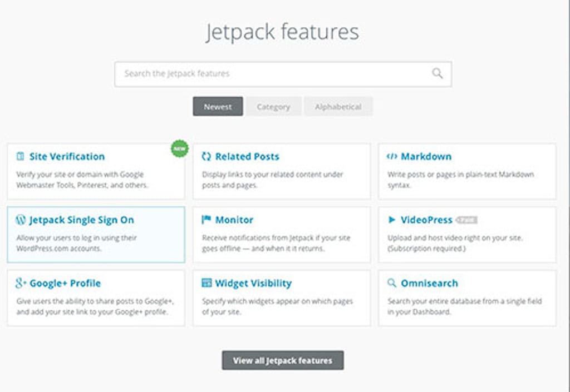Viewport: 570px width, 392px height.
Task: Select the Newest sorting option
Action: tap(217, 106)
